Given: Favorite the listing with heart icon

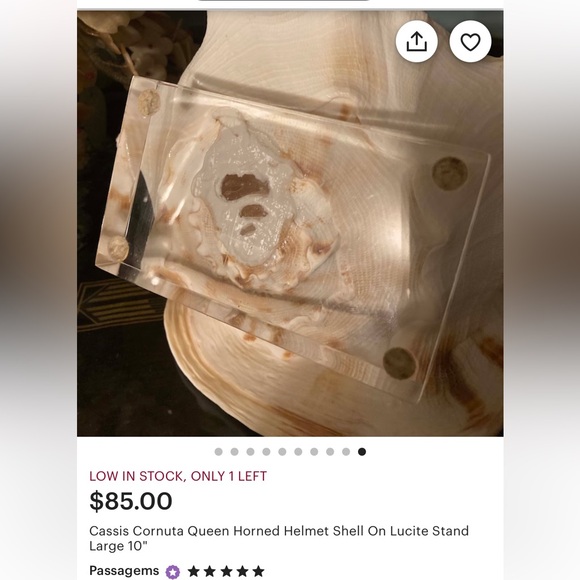Looking at the screenshot, I should point(470,41).
